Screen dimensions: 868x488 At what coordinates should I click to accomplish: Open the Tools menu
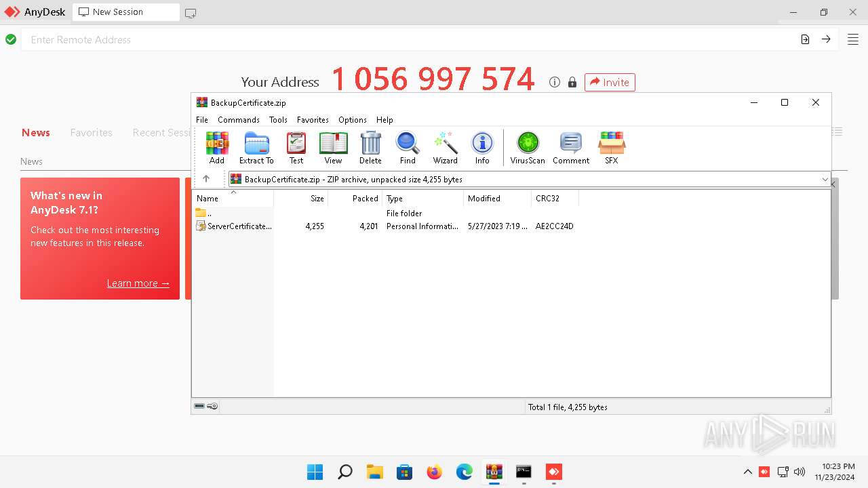tap(278, 119)
